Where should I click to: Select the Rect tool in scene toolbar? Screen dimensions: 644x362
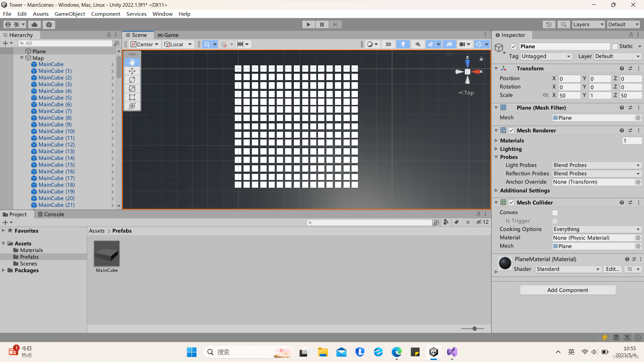point(132,97)
